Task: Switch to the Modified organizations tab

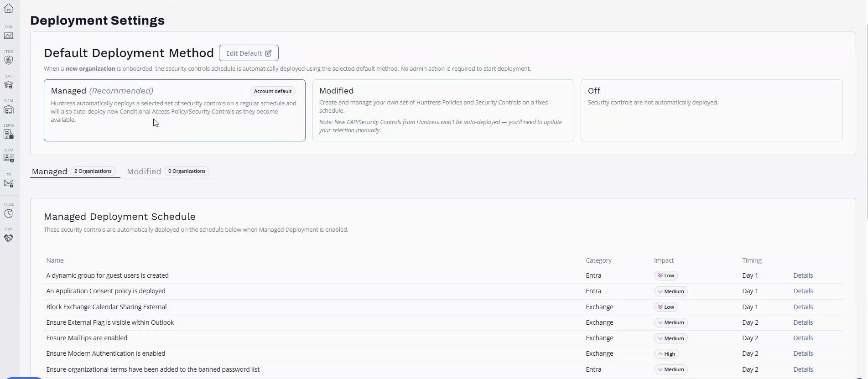Action: pos(167,171)
